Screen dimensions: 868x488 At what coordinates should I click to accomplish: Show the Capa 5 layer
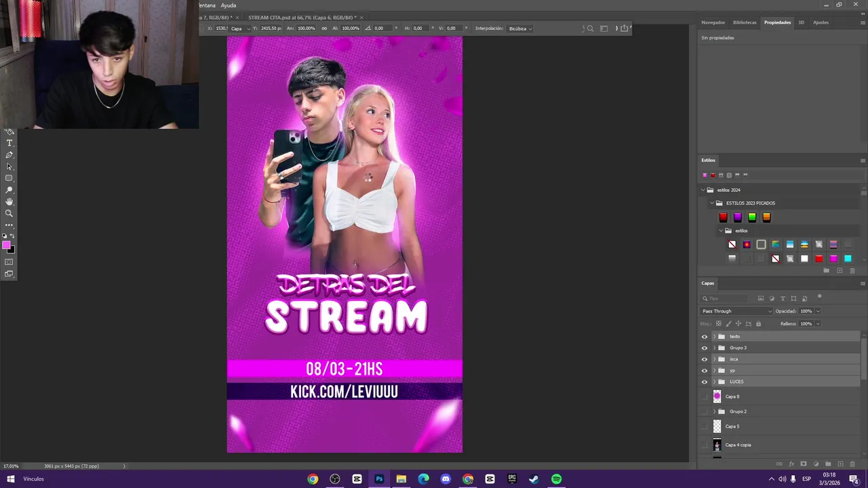pyautogui.click(x=704, y=426)
